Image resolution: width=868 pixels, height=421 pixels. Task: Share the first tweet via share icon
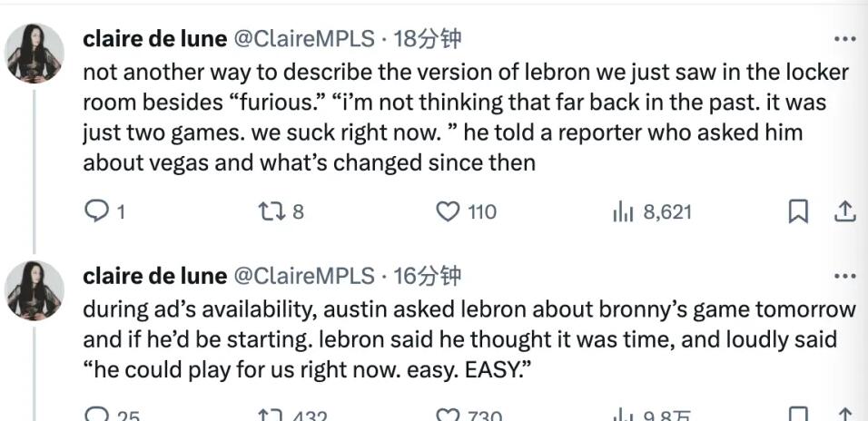click(844, 211)
